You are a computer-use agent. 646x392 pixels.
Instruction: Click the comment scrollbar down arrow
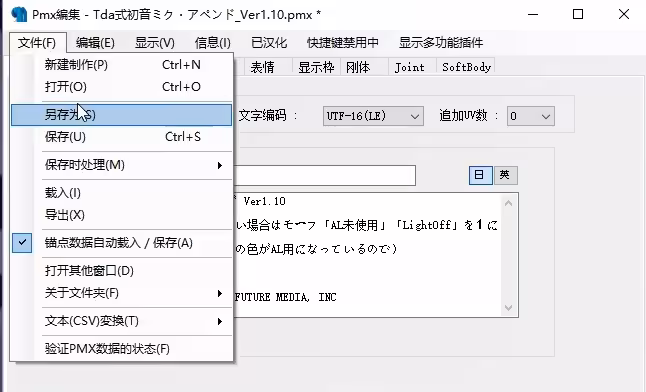[509, 308]
